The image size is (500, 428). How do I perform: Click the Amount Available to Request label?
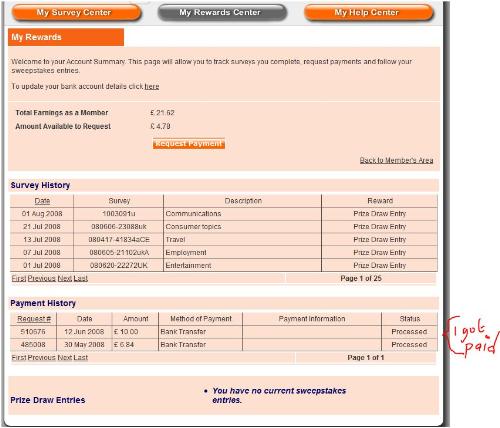[x=63, y=126]
